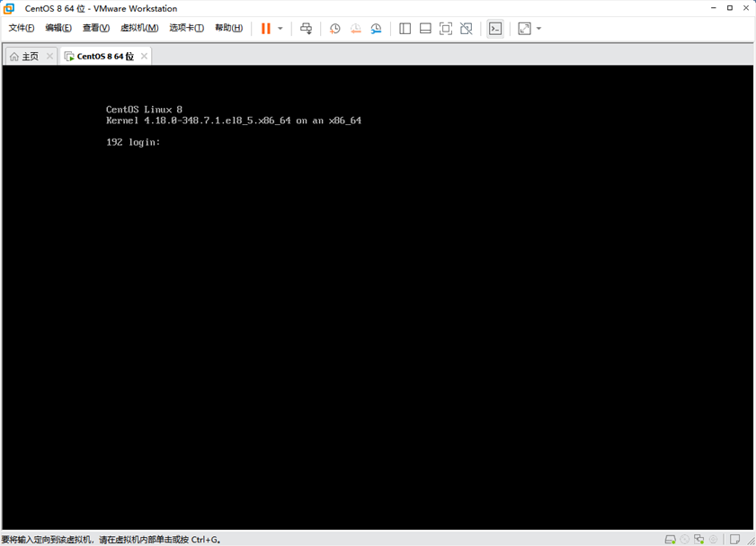The image size is (756, 546).
Task: Close the VMware Workstation window
Action: (x=746, y=8)
